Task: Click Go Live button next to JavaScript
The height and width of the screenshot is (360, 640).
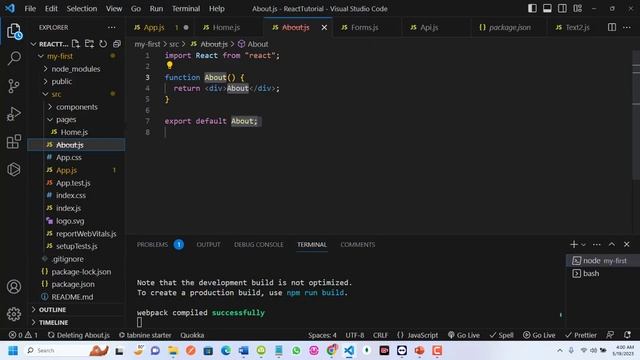Action: tap(464, 335)
